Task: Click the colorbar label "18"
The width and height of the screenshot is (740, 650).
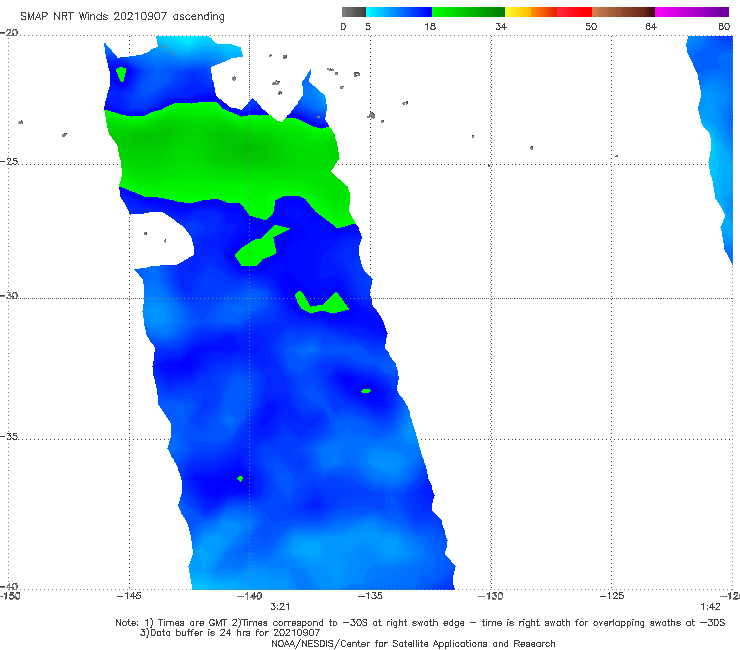Action: [x=430, y=26]
